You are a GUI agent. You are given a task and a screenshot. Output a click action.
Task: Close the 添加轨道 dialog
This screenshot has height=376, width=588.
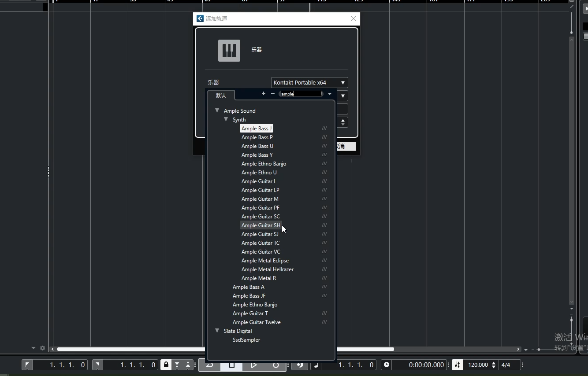(x=353, y=18)
